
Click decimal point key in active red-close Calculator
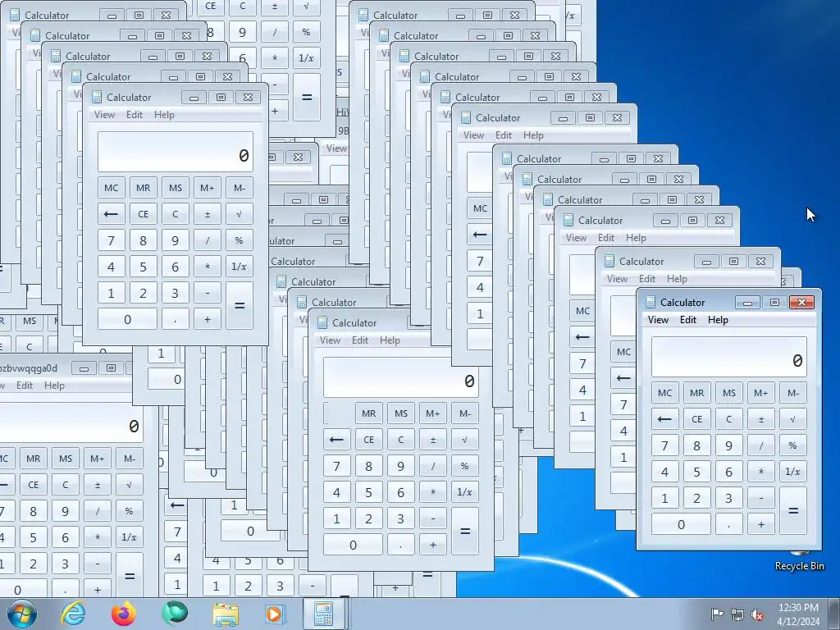(729, 524)
